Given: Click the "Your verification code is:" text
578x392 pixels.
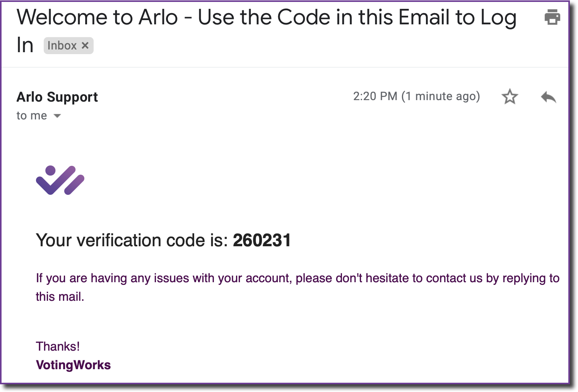Looking at the screenshot, I should pos(132,240).
